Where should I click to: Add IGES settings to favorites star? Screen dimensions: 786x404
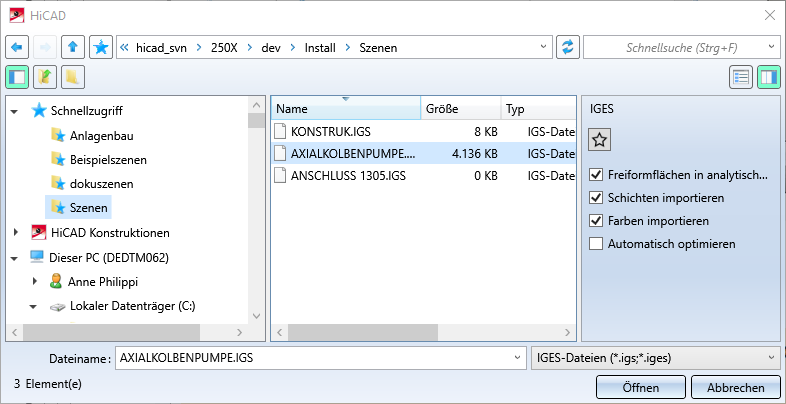[x=600, y=140]
